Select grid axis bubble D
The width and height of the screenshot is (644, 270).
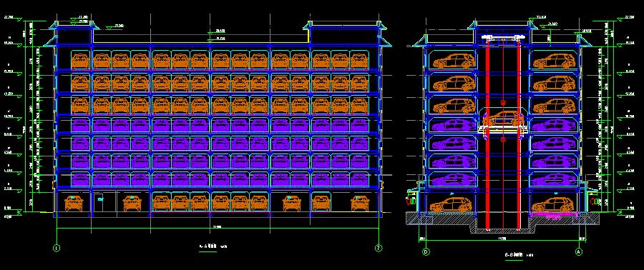pyautogui.click(x=426, y=251)
